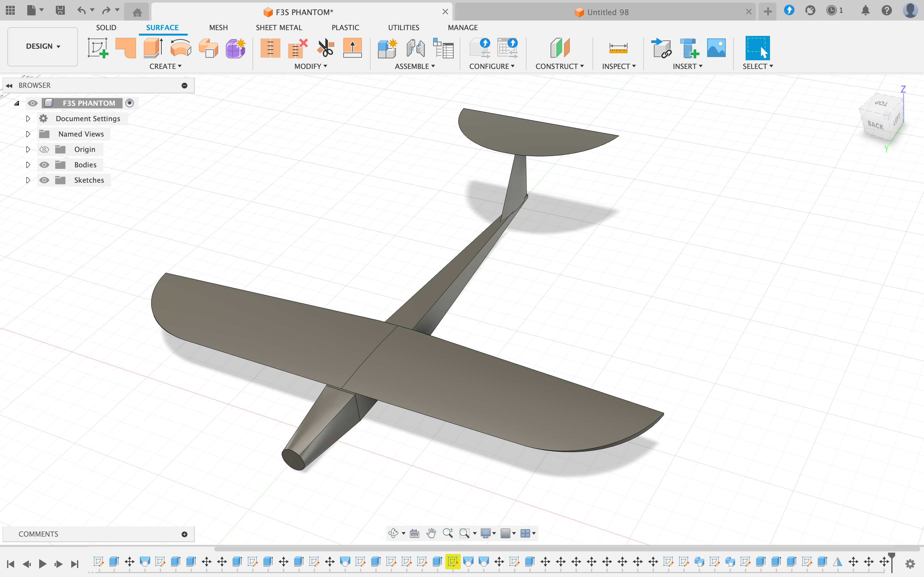Click the BACK face of the ViewCube
The width and height of the screenshot is (924, 577).
point(876,125)
